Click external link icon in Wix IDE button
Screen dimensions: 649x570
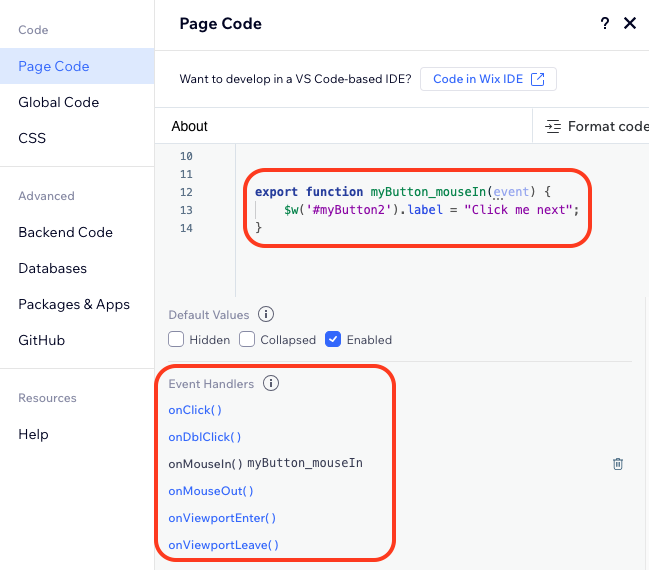[538, 79]
